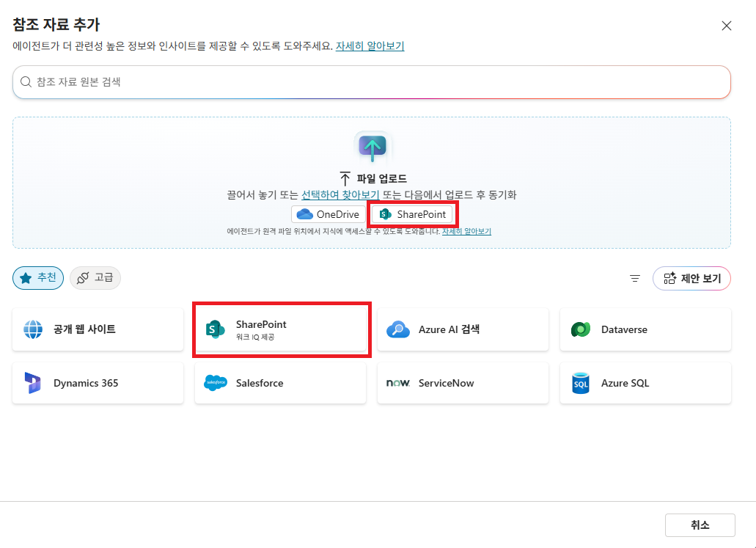Select the Salesforce source card
Image resolution: width=756 pixels, height=548 pixels.
tap(281, 383)
